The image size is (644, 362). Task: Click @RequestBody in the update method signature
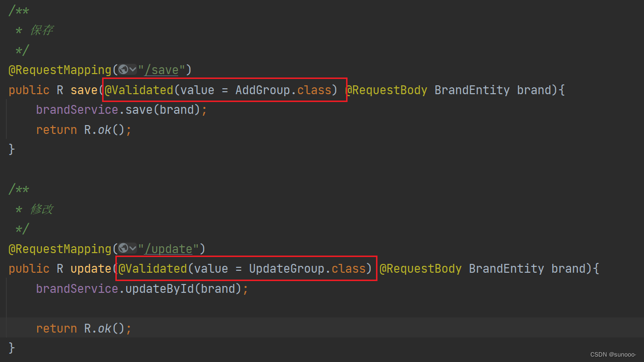click(x=421, y=269)
